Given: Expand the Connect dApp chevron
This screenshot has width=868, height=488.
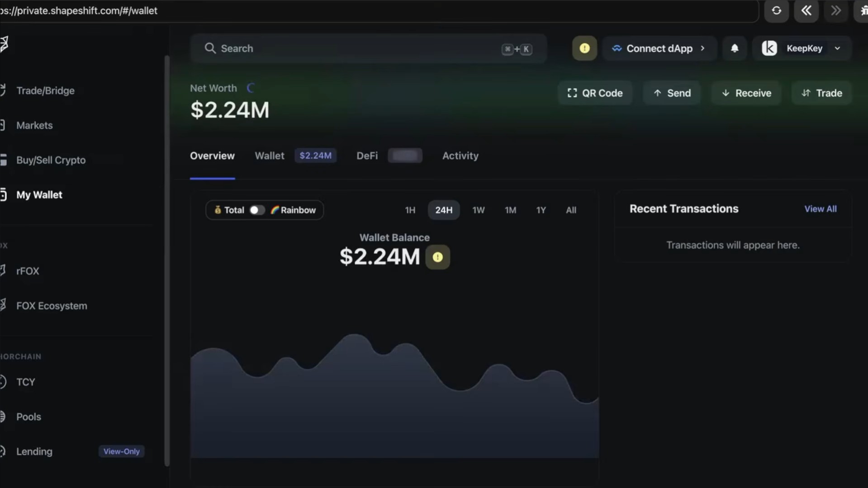Looking at the screenshot, I should coord(702,48).
